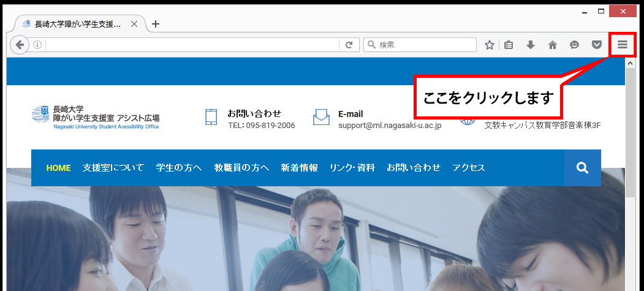This screenshot has width=644, height=291.
Task: Select the 長崎大学障がい学生支援 browser tab
Action: pos(78,24)
